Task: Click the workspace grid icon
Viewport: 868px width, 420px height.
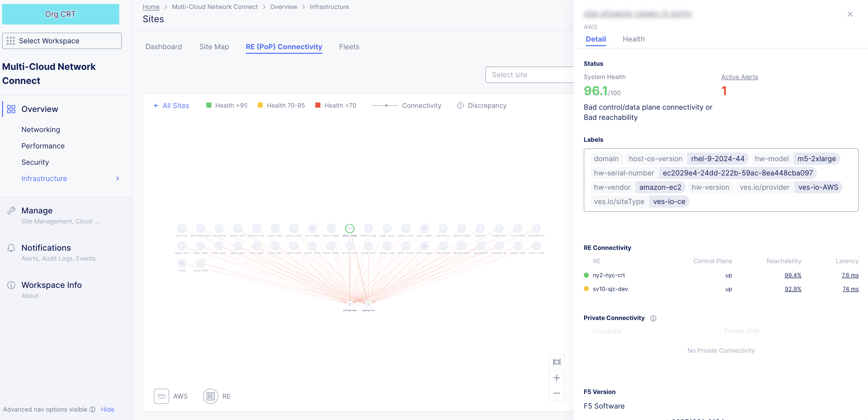Action: click(11, 41)
